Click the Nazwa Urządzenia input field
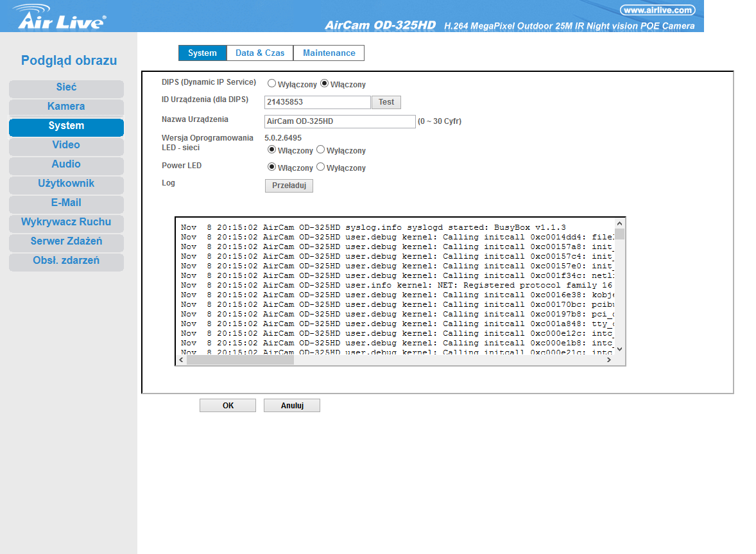Image resolution: width=756 pixels, height=554 pixels. pyautogui.click(x=340, y=121)
